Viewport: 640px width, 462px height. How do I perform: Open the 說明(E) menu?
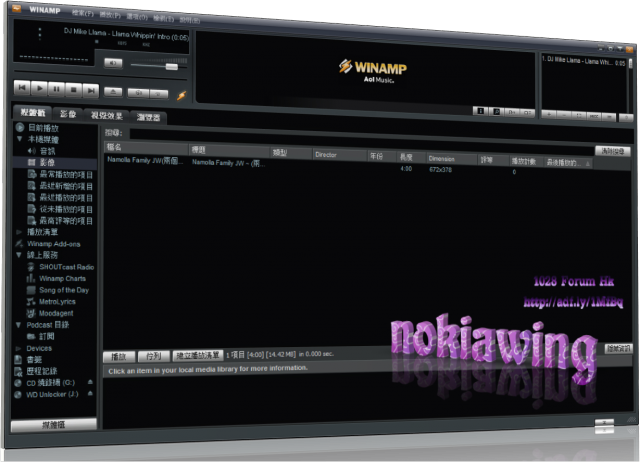pos(190,20)
